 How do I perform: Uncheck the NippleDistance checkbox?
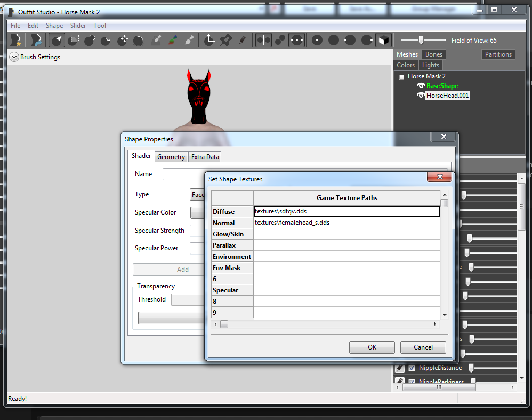[x=412, y=368]
